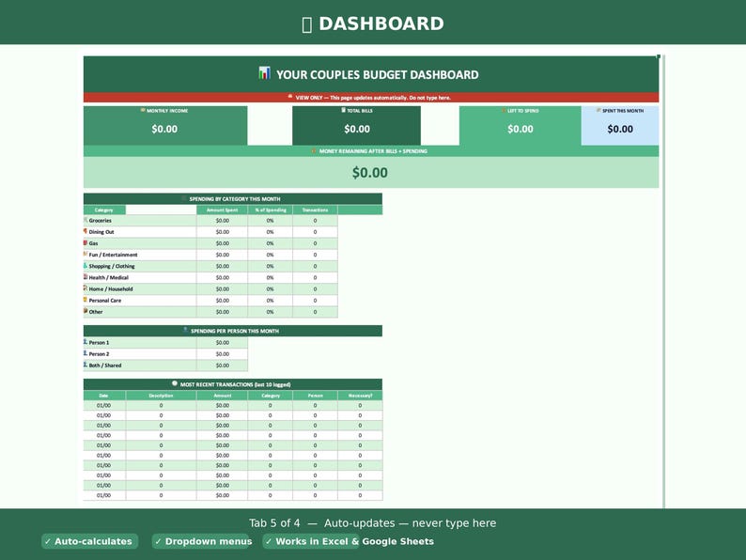The width and height of the screenshot is (746, 560).
Task: Click the Fun / Entertainment category icon
Action: [85, 254]
